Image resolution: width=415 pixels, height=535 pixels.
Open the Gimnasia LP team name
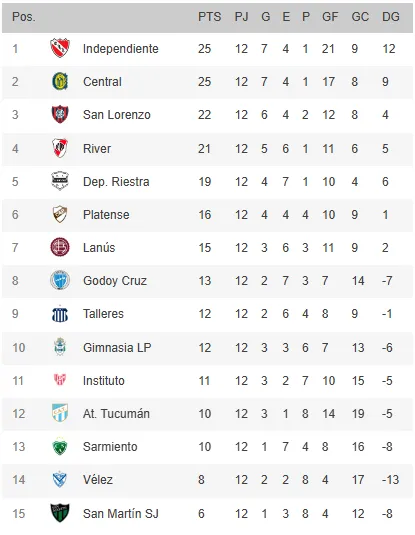point(117,348)
